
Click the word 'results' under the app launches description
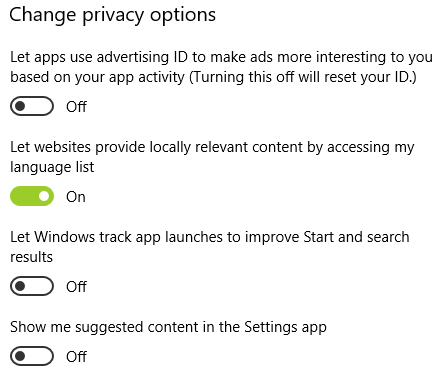[x=31, y=257]
